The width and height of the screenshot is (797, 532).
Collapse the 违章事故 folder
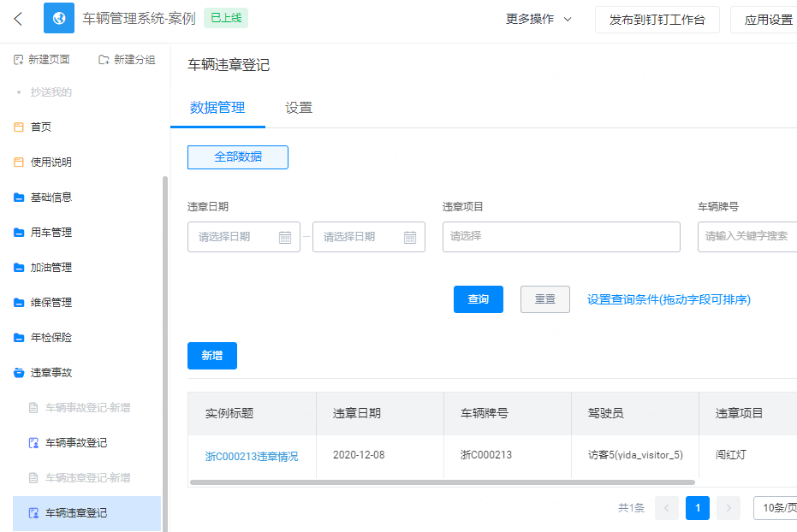pos(43,373)
